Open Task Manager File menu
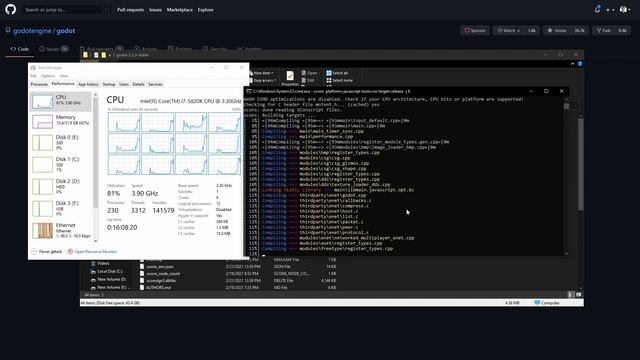 pyautogui.click(x=33, y=76)
